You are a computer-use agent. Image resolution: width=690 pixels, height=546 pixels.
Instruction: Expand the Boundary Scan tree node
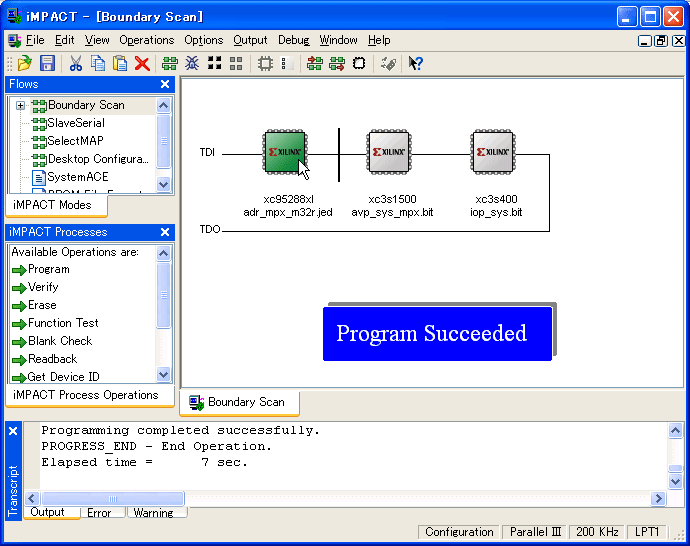click(20, 105)
